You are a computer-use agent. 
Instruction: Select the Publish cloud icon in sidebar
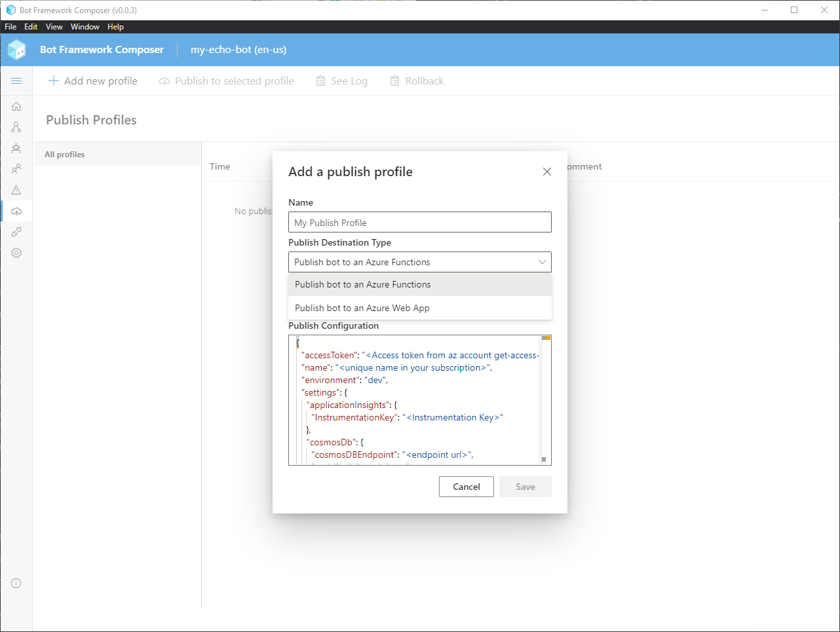(x=16, y=211)
